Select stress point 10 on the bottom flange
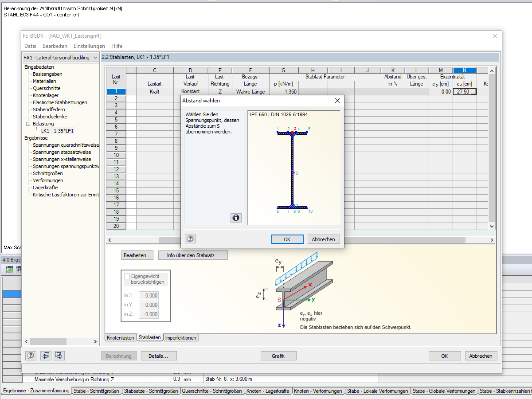532x399 pixels. (x=307, y=207)
